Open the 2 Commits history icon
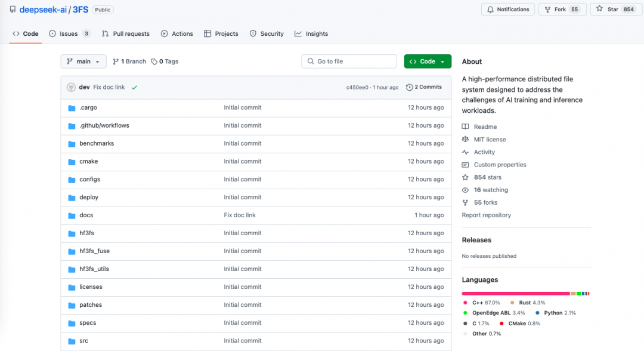The image size is (644, 351). (409, 87)
